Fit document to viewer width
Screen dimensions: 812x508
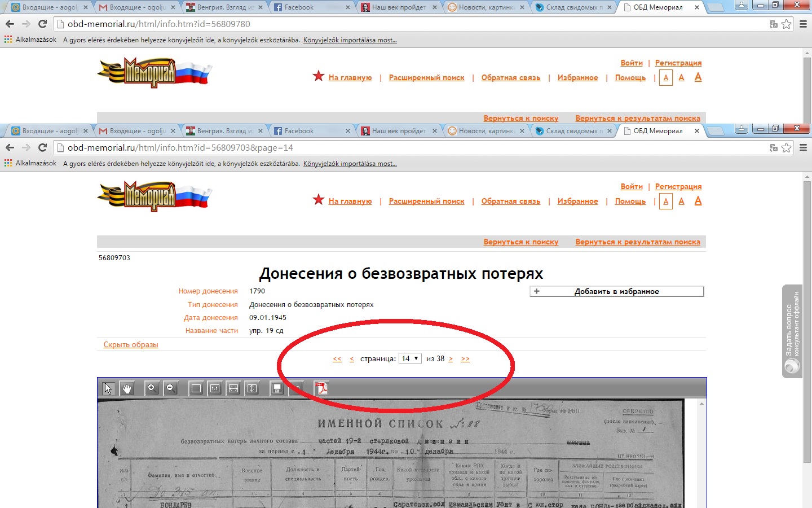pyautogui.click(x=233, y=388)
